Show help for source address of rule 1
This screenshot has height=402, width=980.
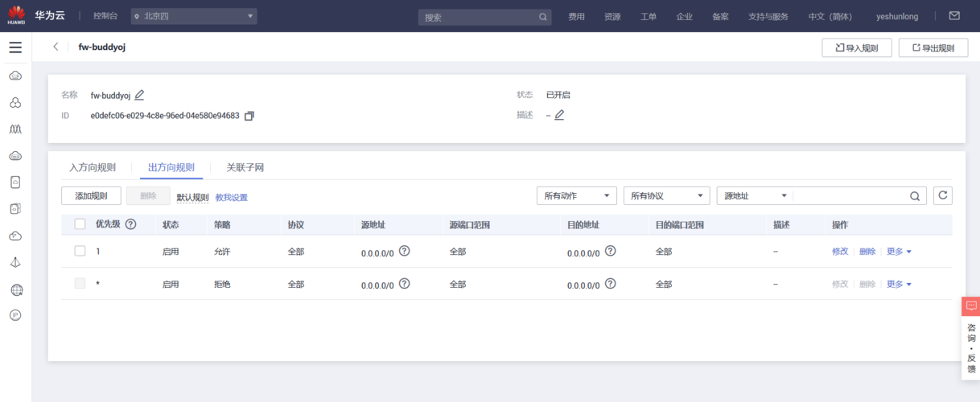[x=405, y=251]
